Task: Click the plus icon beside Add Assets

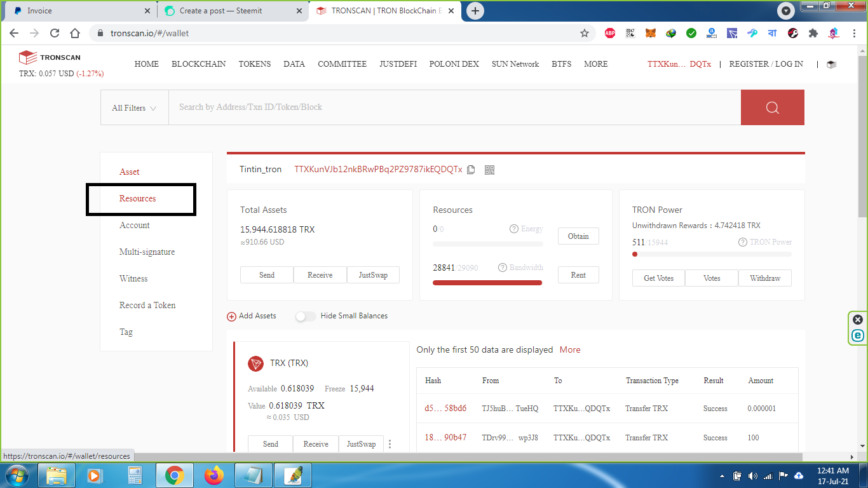Action: tap(232, 316)
